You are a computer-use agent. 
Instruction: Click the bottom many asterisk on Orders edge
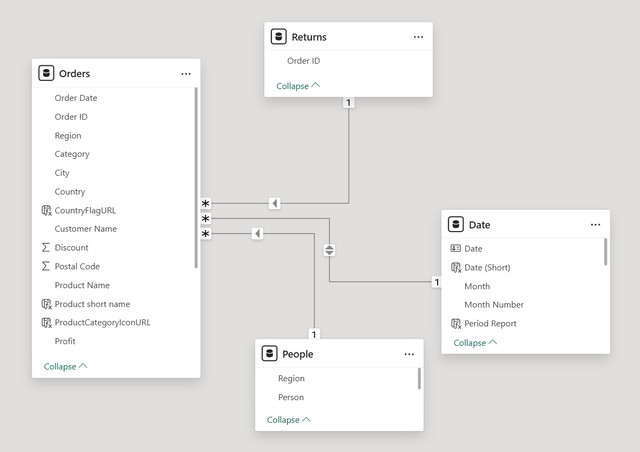click(x=206, y=234)
